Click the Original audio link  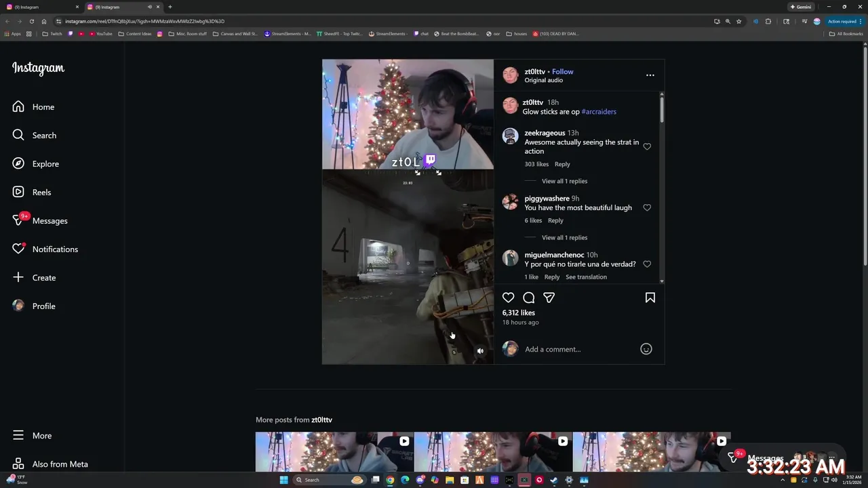(x=544, y=80)
